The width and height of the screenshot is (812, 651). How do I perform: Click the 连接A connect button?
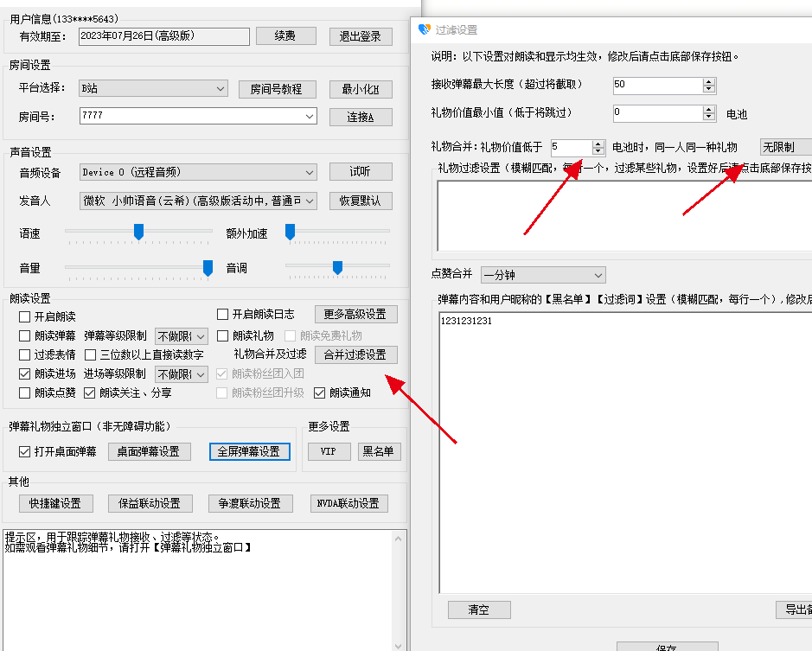click(x=361, y=117)
